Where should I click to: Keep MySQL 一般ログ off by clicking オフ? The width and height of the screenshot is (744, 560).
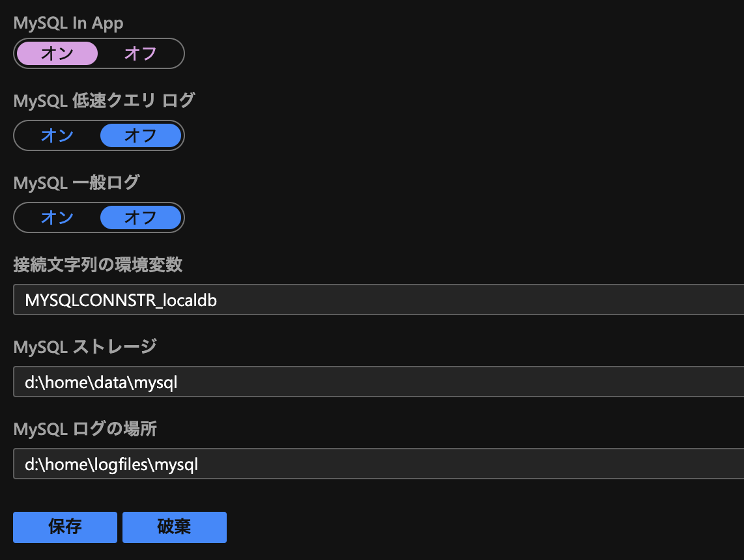[142, 217]
